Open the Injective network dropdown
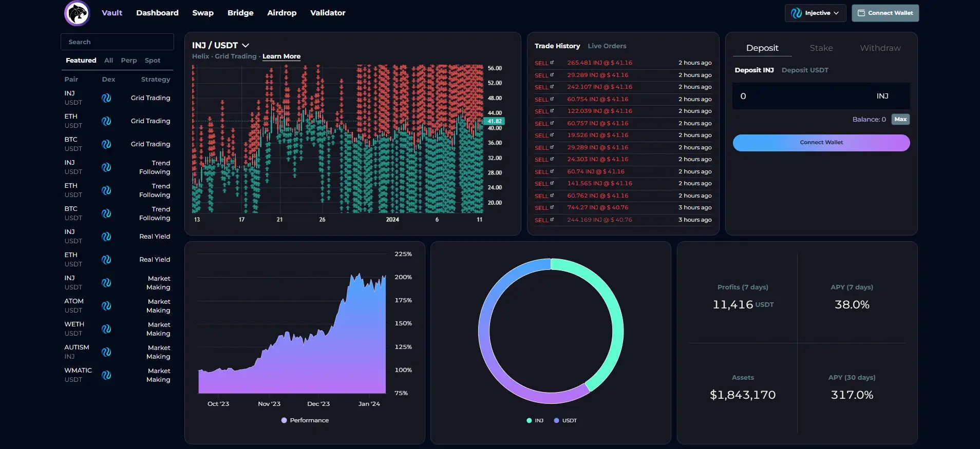Screen dimensions: 980x449 point(815,13)
